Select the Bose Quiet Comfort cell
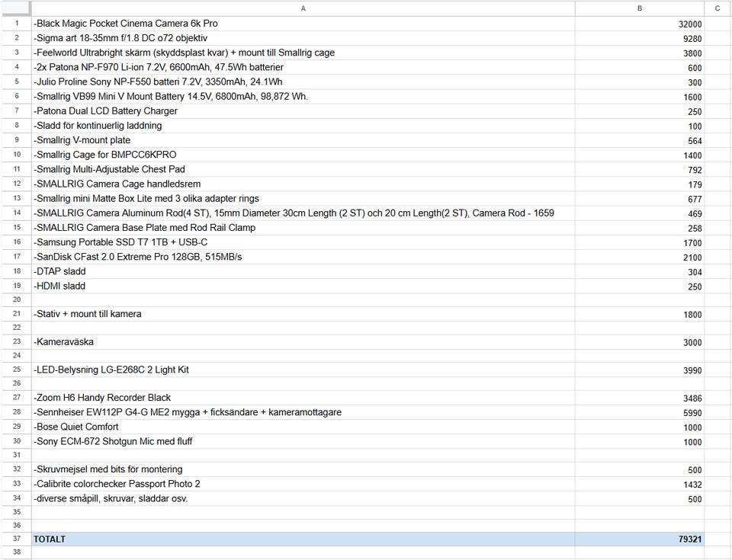 pyautogui.click(x=303, y=427)
